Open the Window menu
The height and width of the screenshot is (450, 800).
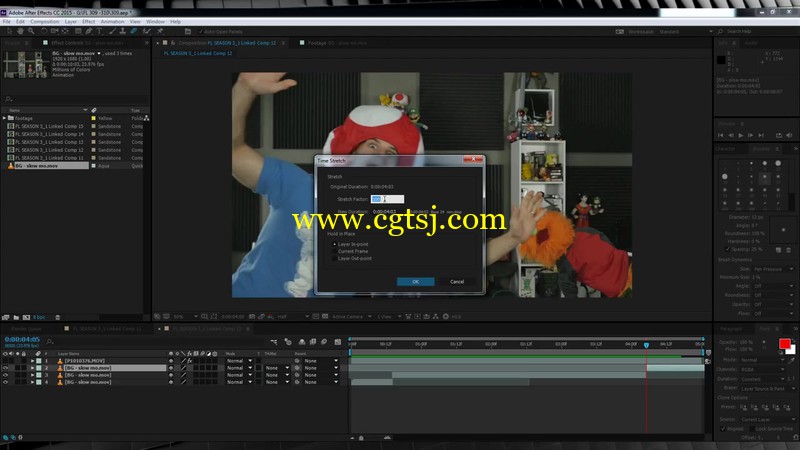tap(155, 22)
